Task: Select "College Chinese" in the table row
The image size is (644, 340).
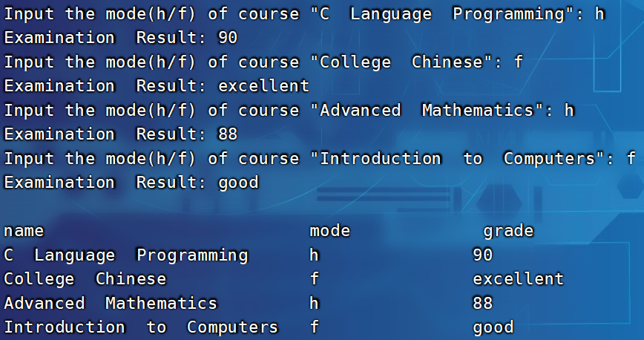Action: (85, 279)
